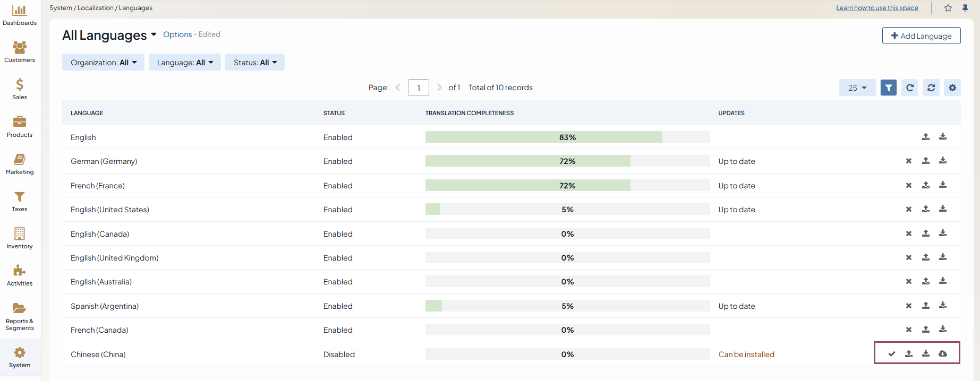Click the upload icon in the English row

pos(926,137)
